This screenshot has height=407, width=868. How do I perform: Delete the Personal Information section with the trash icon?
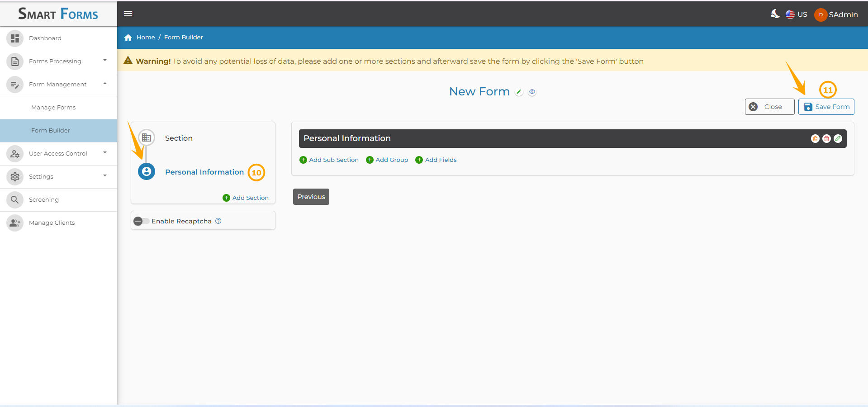pos(826,139)
